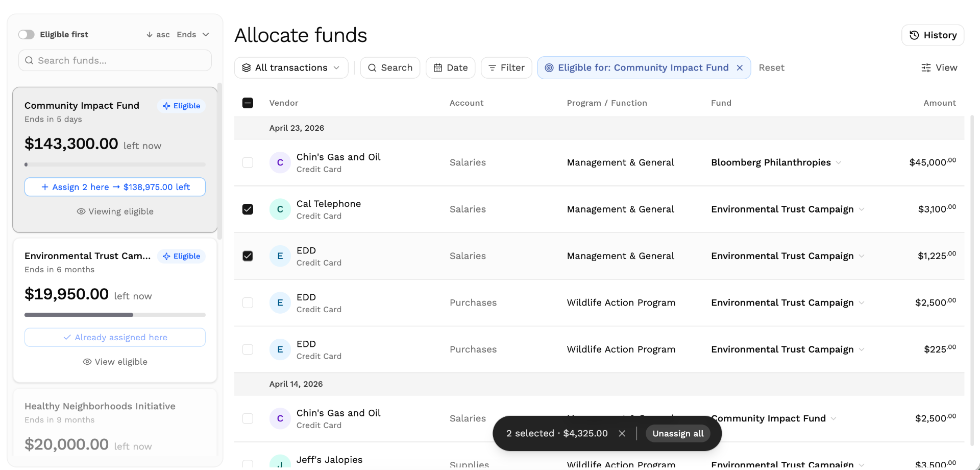
Task: Click the Chin's Gas and Oil avatar, April 23
Action: (280, 162)
